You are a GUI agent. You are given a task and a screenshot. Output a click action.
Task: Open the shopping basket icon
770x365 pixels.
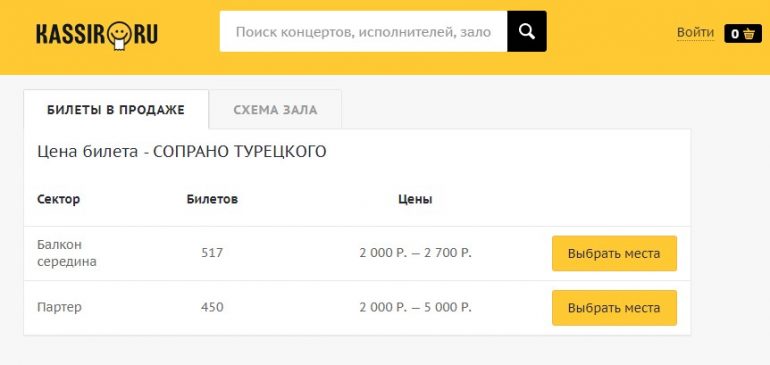tap(749, 34)
